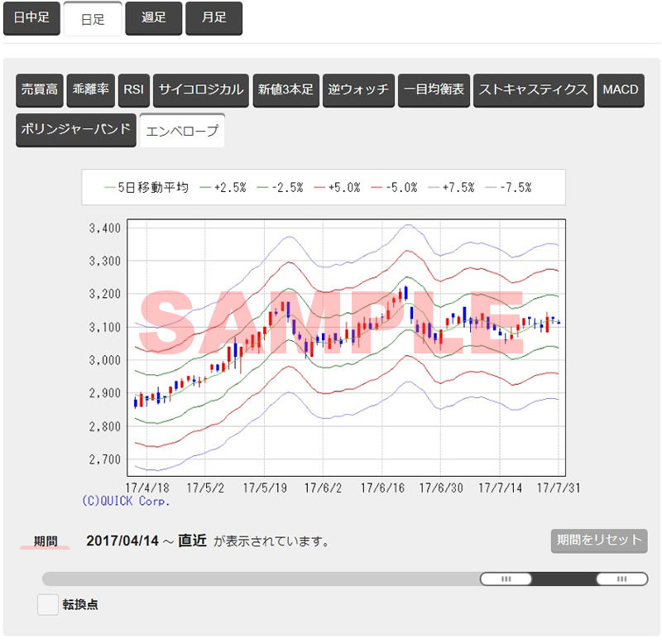Screen dimensions: 662x644
Task: Switch to the 日中足 intraday chart tab
Action: coord(31,18)
